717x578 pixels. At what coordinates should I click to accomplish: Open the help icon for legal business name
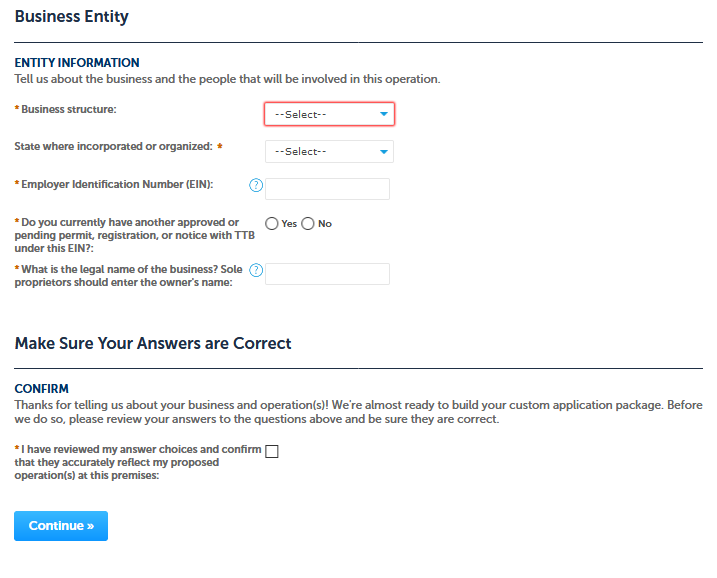256,270
